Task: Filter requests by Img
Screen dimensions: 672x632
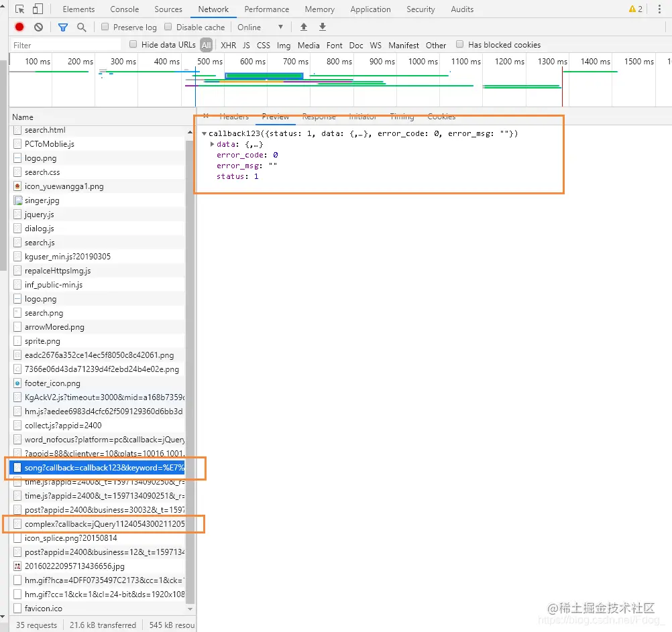Action: tap(284, 45)
